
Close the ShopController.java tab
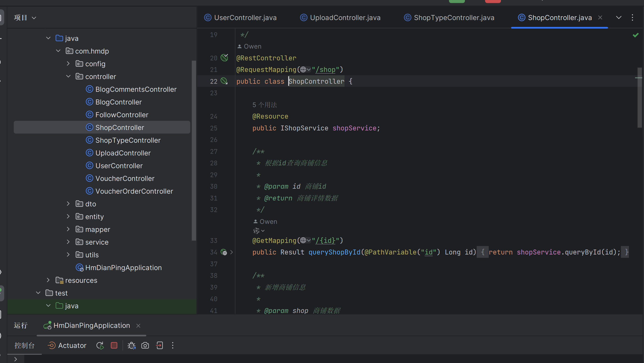point(600,17)
